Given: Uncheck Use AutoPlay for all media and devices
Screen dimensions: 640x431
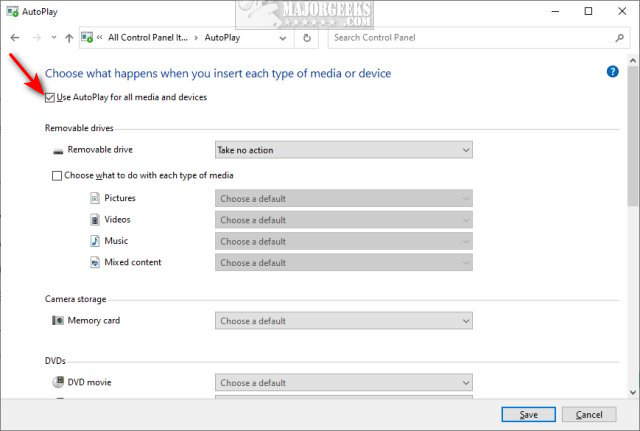Looking at the screenshot, I should 50,97.
